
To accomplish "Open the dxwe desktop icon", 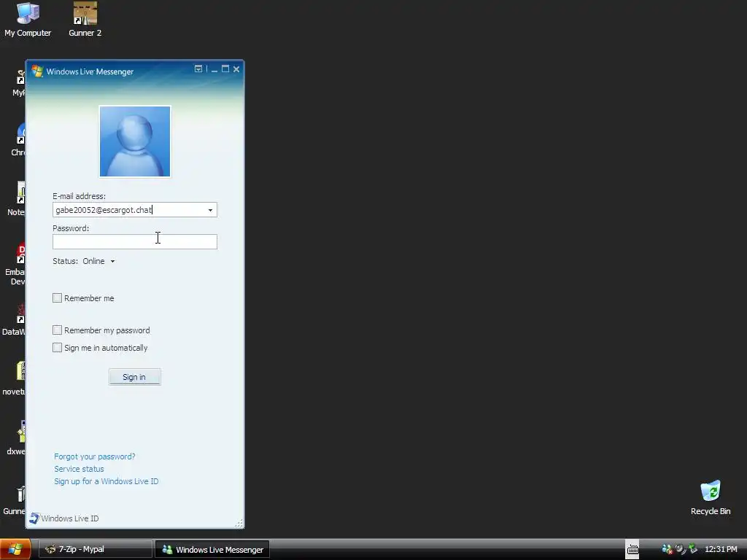I will pyautogui.click(x=16, y=438).
